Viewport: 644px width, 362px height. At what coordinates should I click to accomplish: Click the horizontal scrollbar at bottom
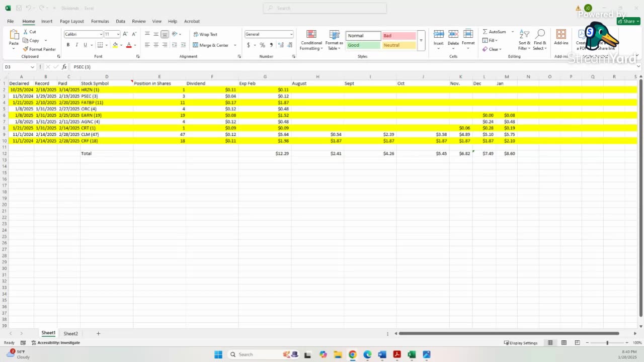(x=509, y=333)
